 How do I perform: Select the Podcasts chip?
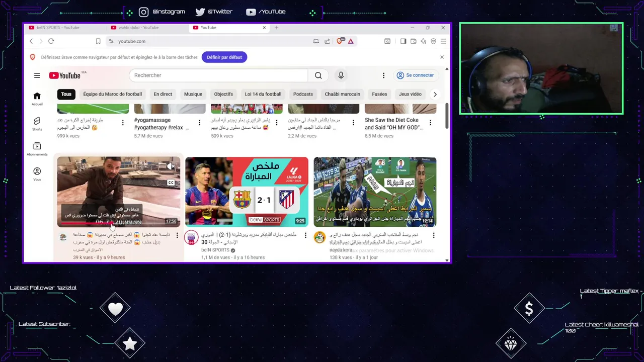click(303, 94)
